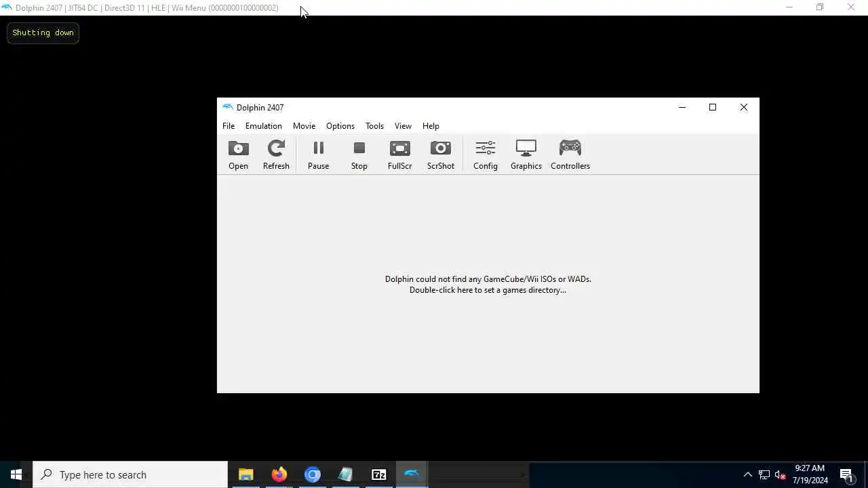Click the set games directory message

coord(488,285)
